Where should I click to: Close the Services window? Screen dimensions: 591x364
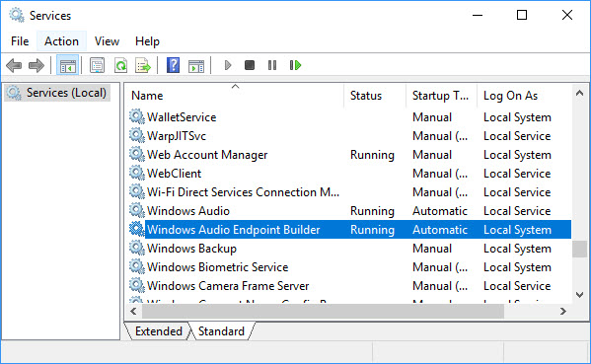[567, 15]
